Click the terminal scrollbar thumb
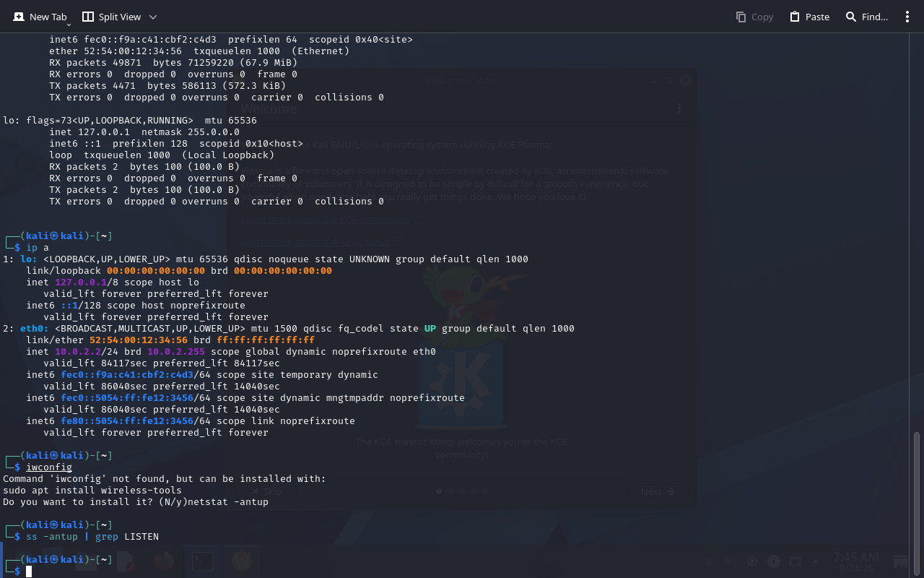 917,504
